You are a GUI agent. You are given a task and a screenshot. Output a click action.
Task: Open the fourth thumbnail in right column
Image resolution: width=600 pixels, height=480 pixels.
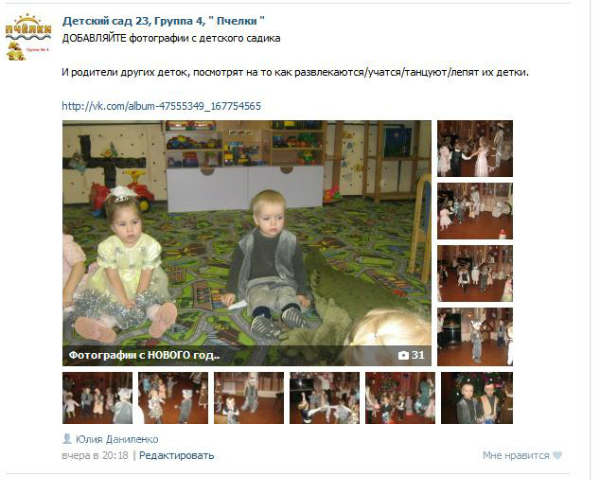[475, 337]
